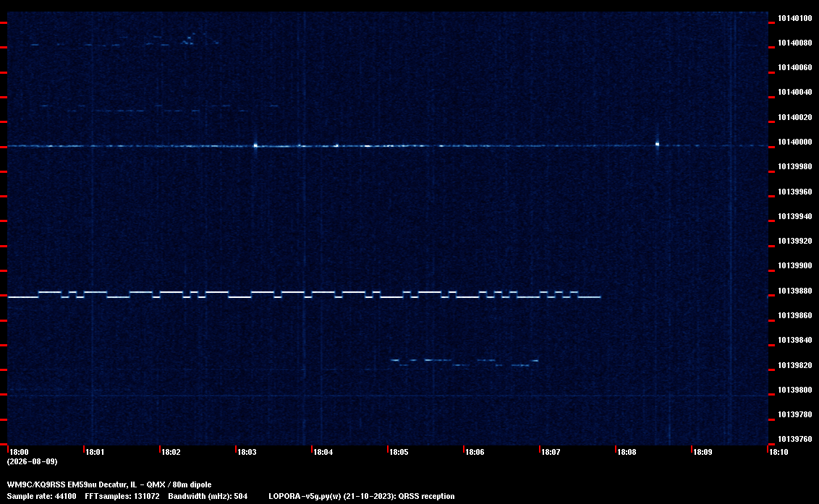Click frequency label 10139860

(x=795, y=315)
